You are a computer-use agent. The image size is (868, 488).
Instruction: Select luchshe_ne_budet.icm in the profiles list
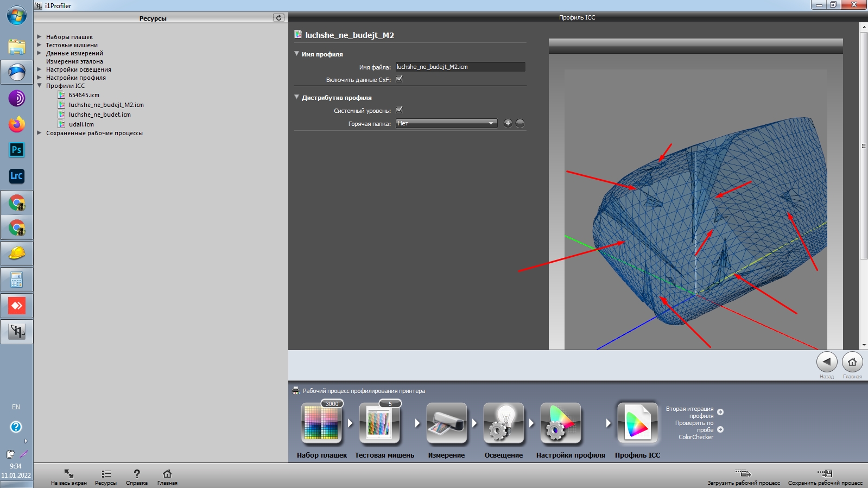(99, 115)
